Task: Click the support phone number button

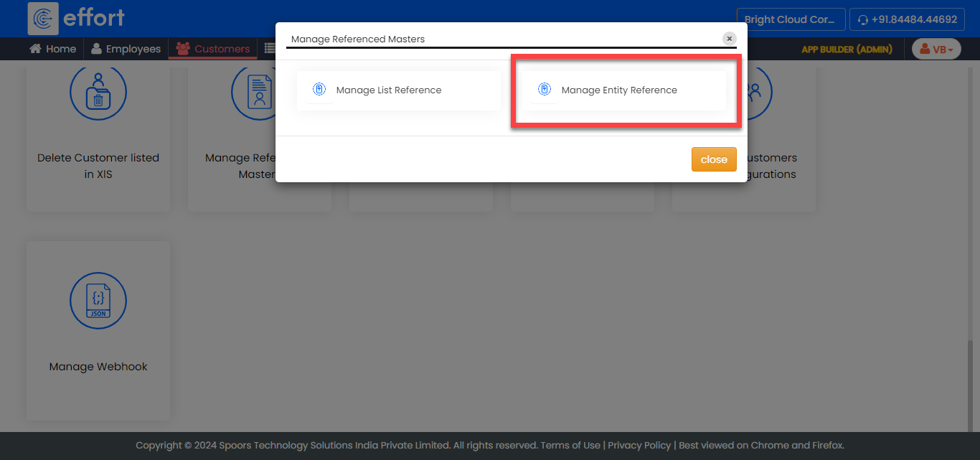Action: pyautogui.click(x=907, y=19)
